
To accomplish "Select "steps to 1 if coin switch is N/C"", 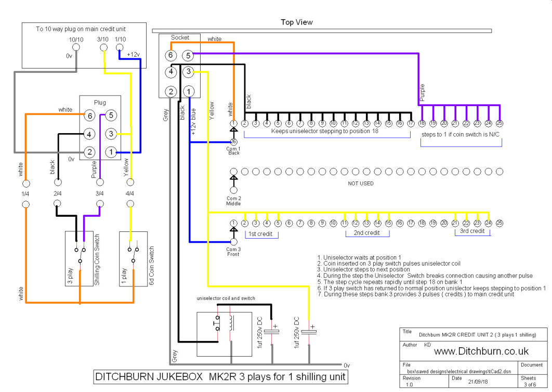I will (461, 135).
